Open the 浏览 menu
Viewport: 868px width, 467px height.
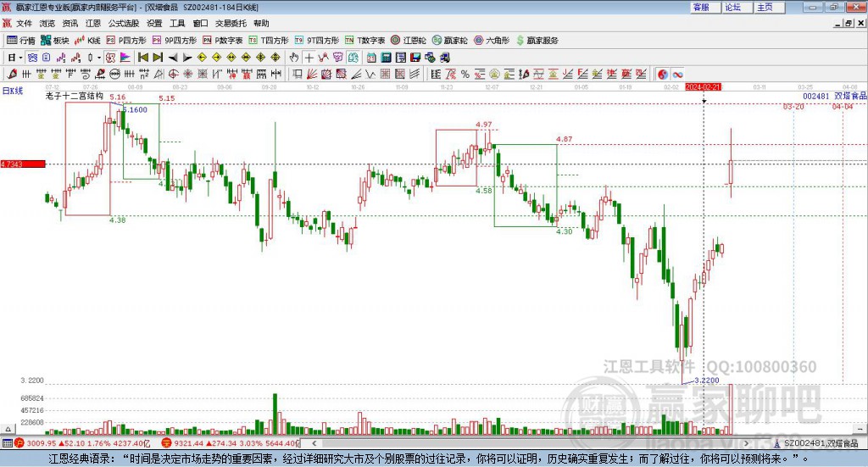click(47, 23)
